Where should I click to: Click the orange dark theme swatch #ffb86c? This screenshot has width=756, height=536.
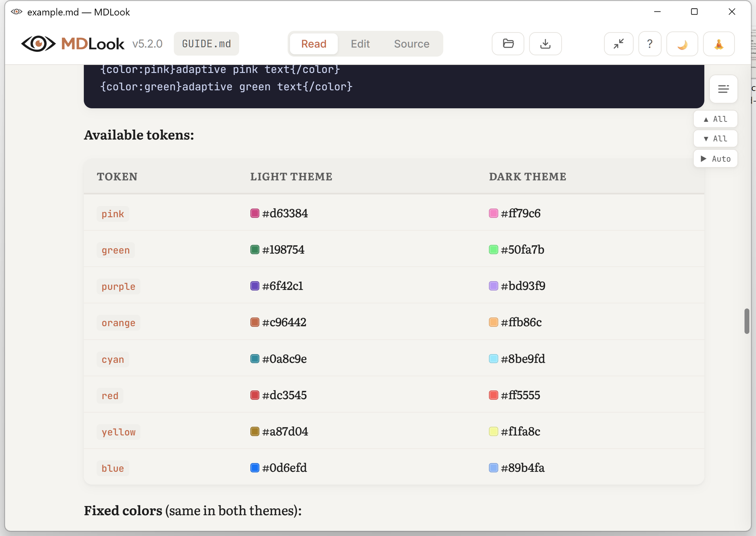pos(494,322)
